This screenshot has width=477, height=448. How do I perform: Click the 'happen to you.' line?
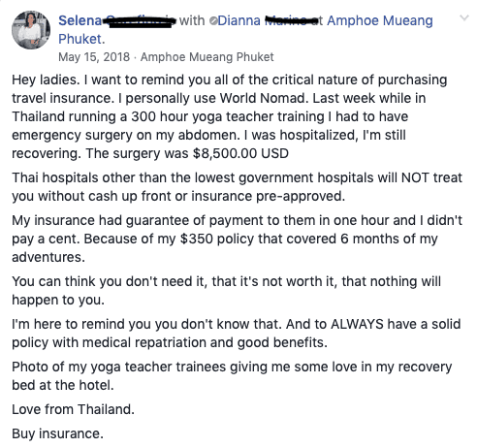point(58,300)
